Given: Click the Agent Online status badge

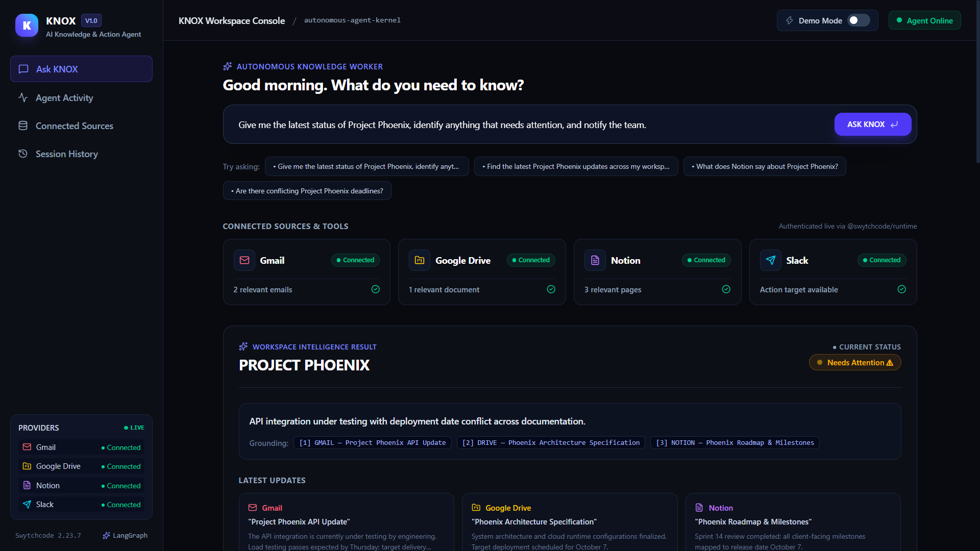Looking at the screenshot, I should (x=924, y=20).
